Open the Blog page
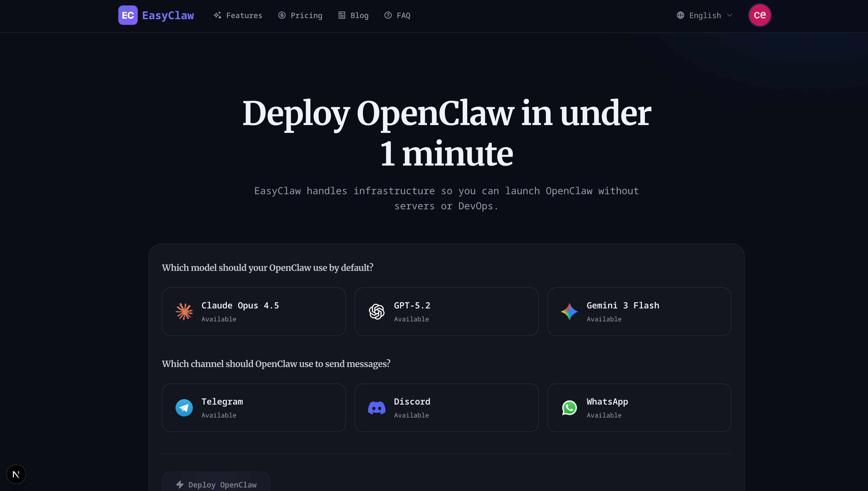The width and height of the screenshot is (868, 491). (354, 15)
